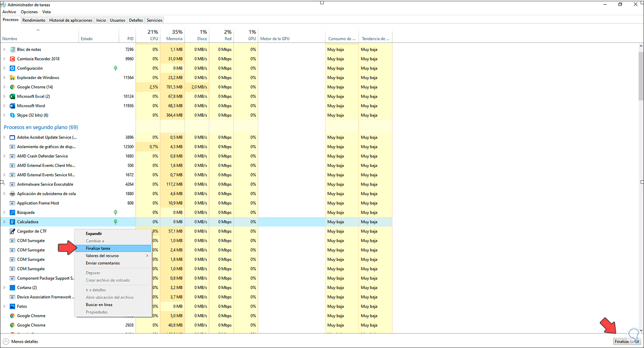
Task: Expand the Google Chrome (14) process group
Action: click(x=4, y=87)
